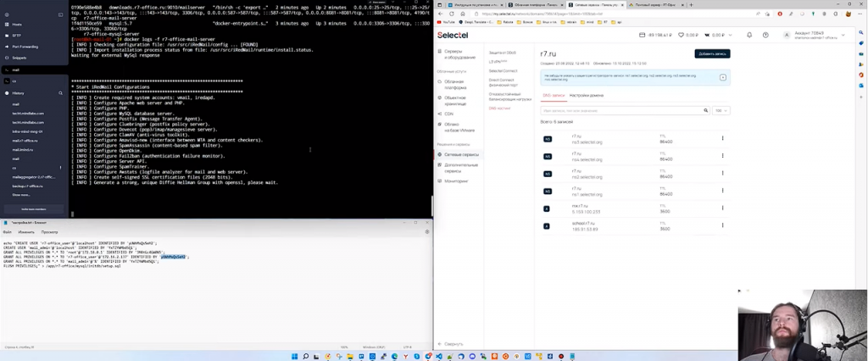Click the Invite team members button

[x=34, y=209]
